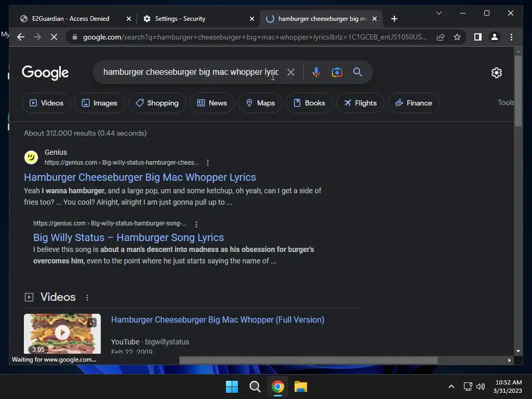Open more options for Hamburger Song result
The height and width of the screenshot is (399, 532).
(x=196, y=224)
